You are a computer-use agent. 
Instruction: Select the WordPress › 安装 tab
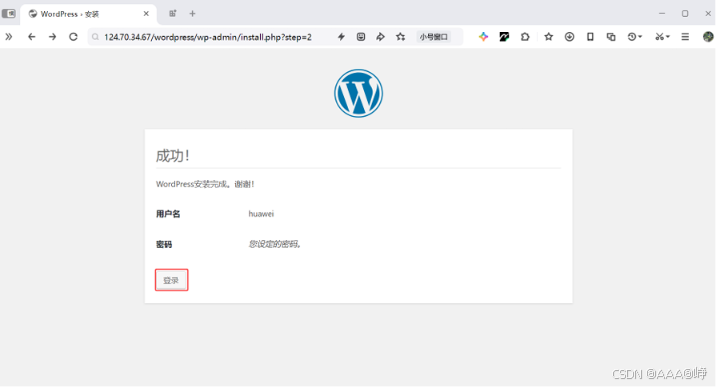pos(88,14)
